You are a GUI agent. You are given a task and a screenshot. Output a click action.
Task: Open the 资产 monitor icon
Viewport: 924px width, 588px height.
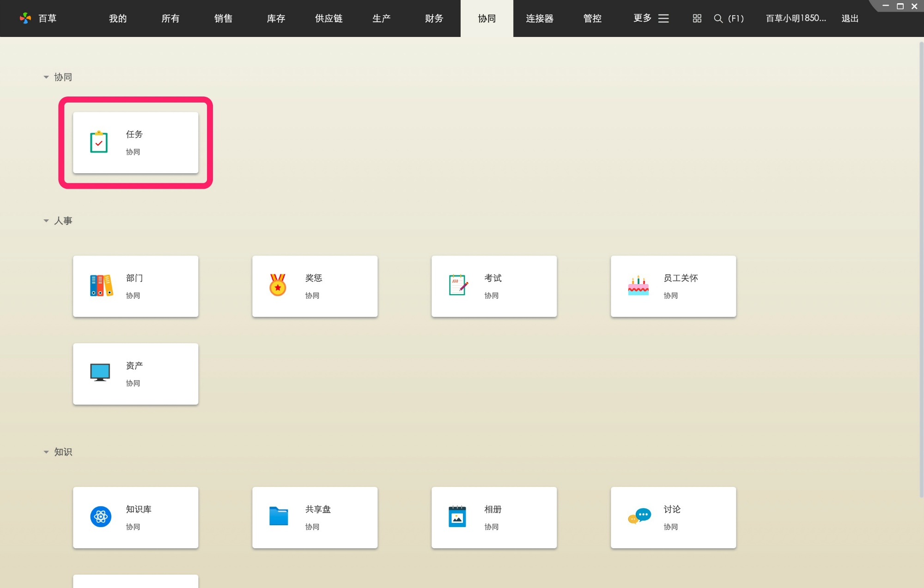[x=100, y=373]
